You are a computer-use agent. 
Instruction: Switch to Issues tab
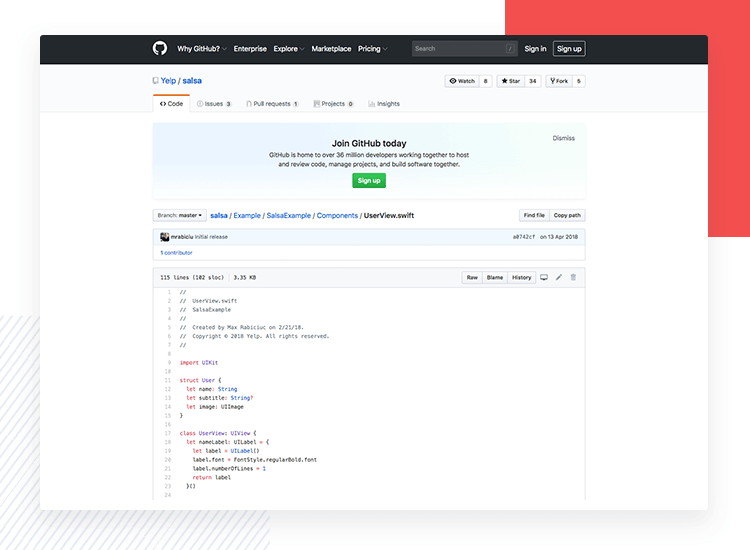(214, 104)
